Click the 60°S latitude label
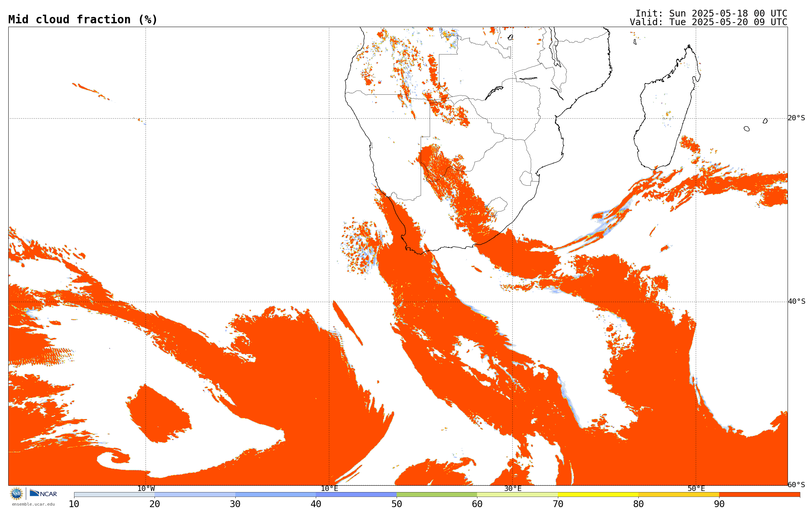812x509 pixels. point(796,485)
